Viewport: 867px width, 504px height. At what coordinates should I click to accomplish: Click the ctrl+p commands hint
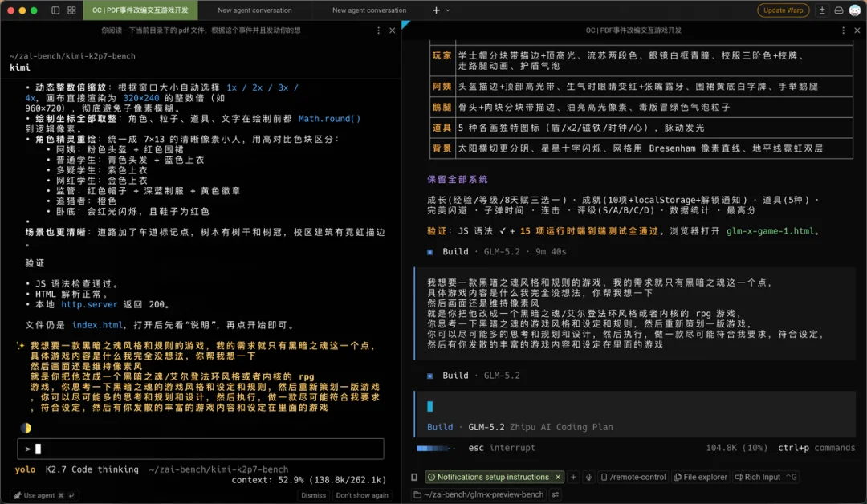[x=816, y=448]
